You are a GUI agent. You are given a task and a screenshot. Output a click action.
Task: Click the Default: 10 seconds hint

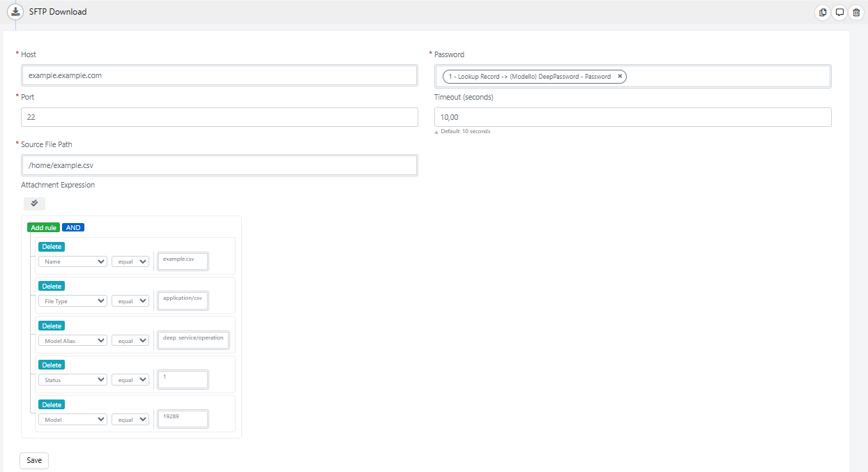[465, 131]
